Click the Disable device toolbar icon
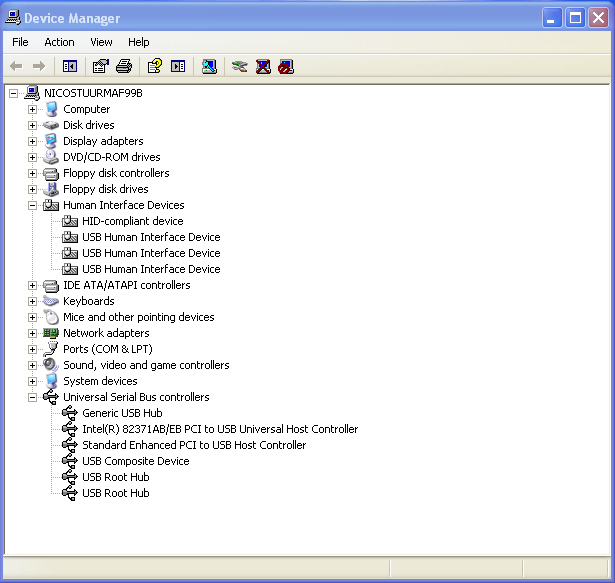 tap(286, 66)
